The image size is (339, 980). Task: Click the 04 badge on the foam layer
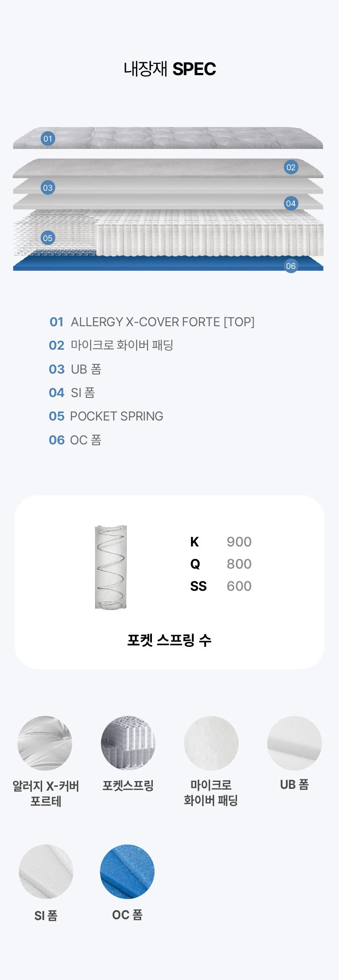pos(291,203)
